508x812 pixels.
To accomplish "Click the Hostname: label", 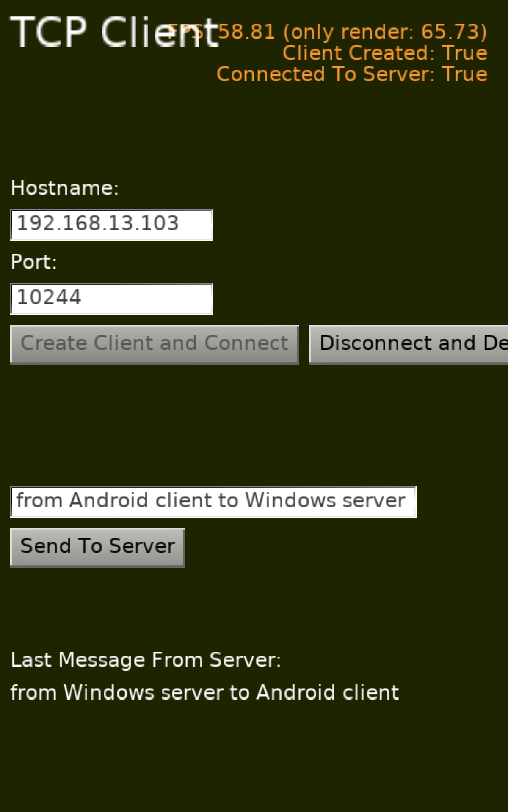I will [65, 188].
